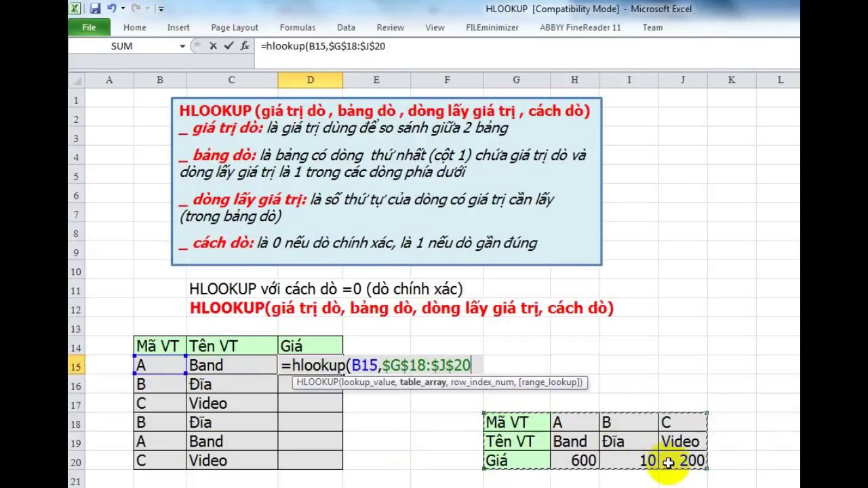The width and height of the screenshot is (868, 488).
Task: Click lookup_value link in HLOOKUP tooltip
Action: (x=368, y=382)
